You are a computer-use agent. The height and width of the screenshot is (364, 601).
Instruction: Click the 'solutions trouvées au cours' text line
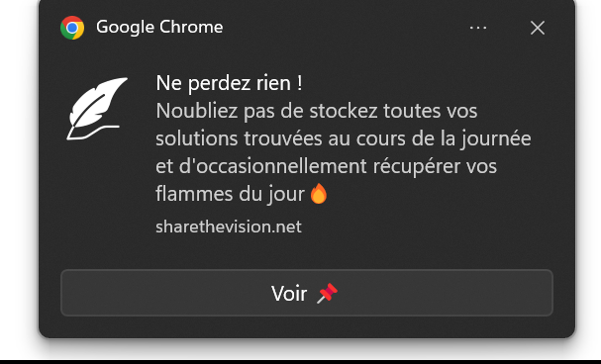pos(344,138)
